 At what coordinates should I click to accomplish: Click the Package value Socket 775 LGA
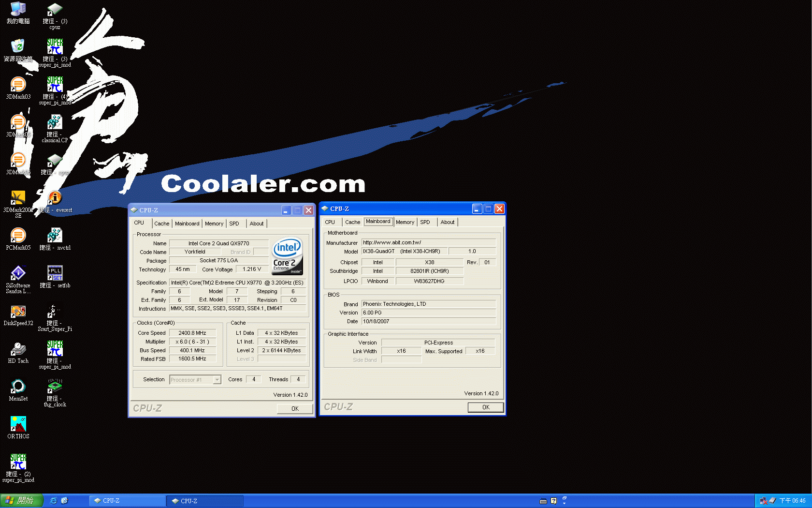click(219, 261)
